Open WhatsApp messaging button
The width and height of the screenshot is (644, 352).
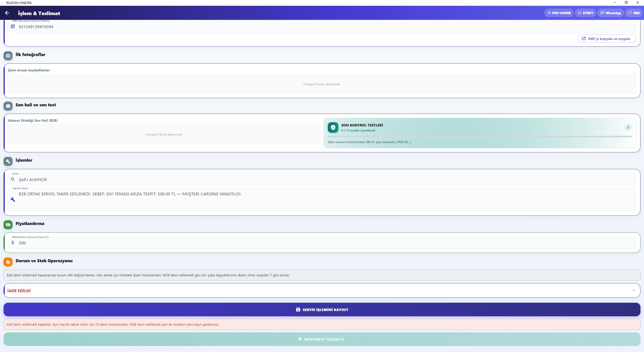point(611,13)
